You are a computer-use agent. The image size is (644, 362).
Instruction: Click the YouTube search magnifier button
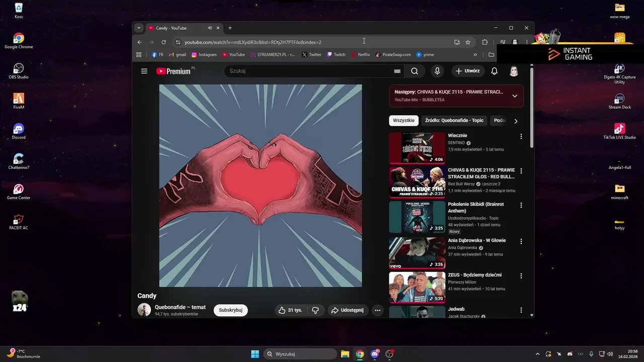415,71
